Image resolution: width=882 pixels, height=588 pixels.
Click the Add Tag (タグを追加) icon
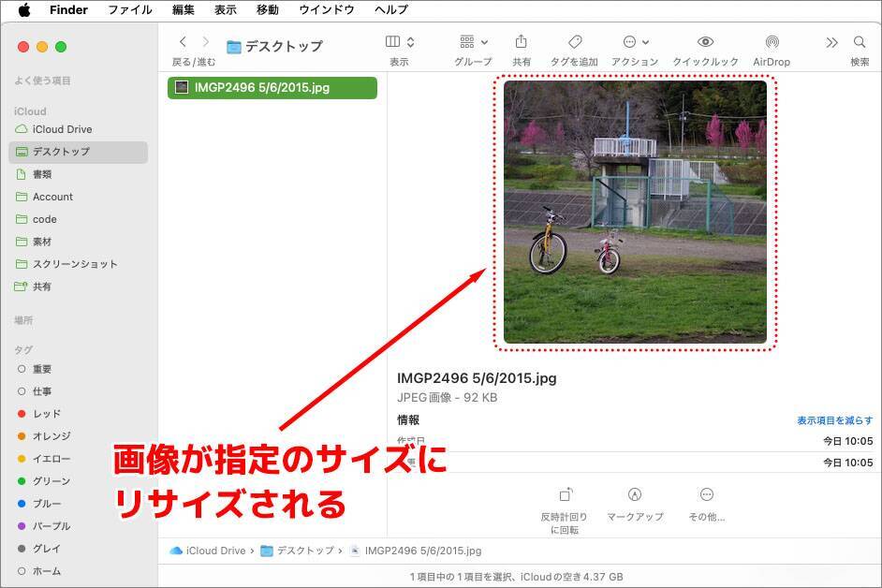click(575, 42)
